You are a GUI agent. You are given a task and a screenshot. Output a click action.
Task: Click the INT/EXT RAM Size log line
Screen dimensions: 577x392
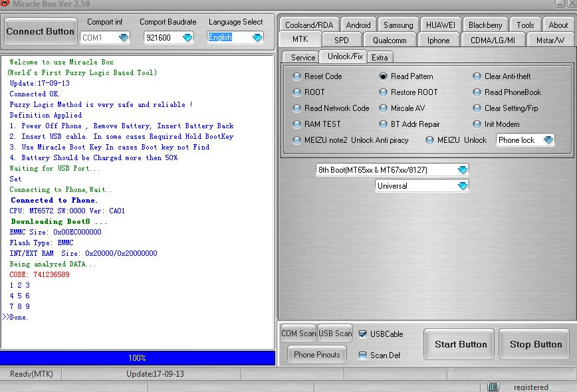coord(83,253)
